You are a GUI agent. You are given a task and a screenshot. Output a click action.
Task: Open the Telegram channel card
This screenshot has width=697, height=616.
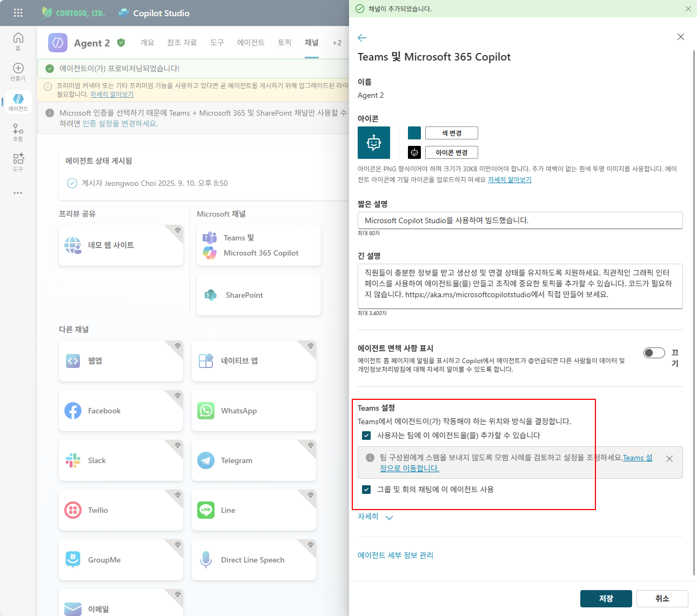[254, 460]
